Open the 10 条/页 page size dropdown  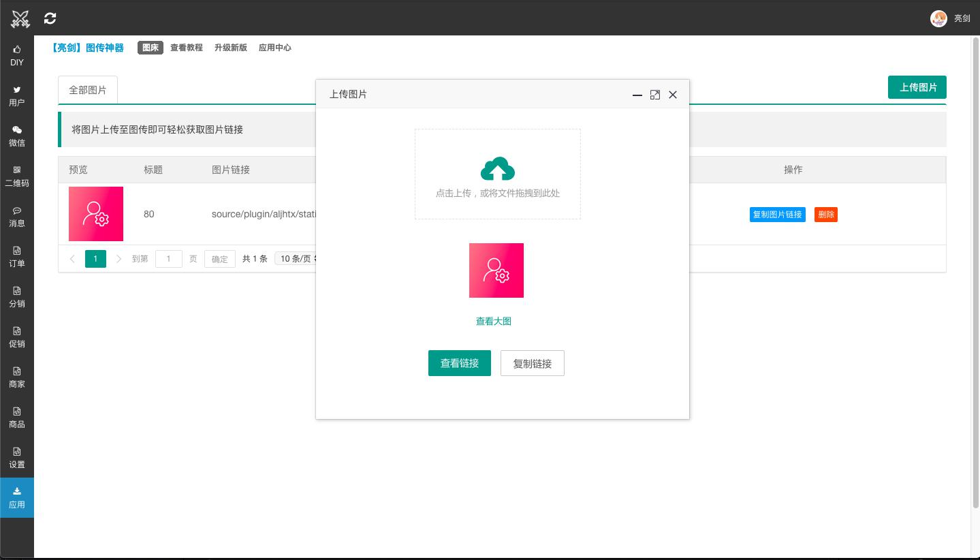pyautogui.click(x=297, y=259)
